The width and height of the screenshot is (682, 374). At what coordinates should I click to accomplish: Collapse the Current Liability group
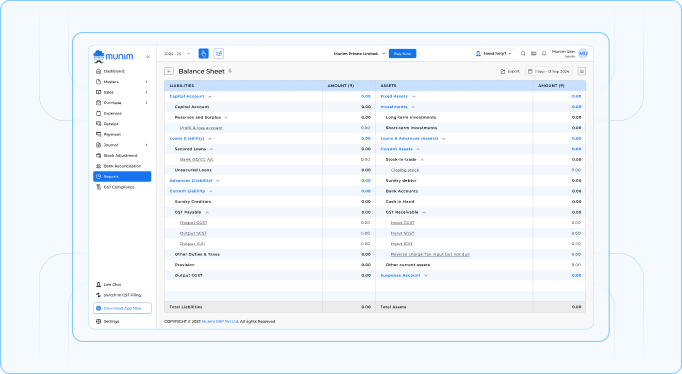[x=211, y=191]
